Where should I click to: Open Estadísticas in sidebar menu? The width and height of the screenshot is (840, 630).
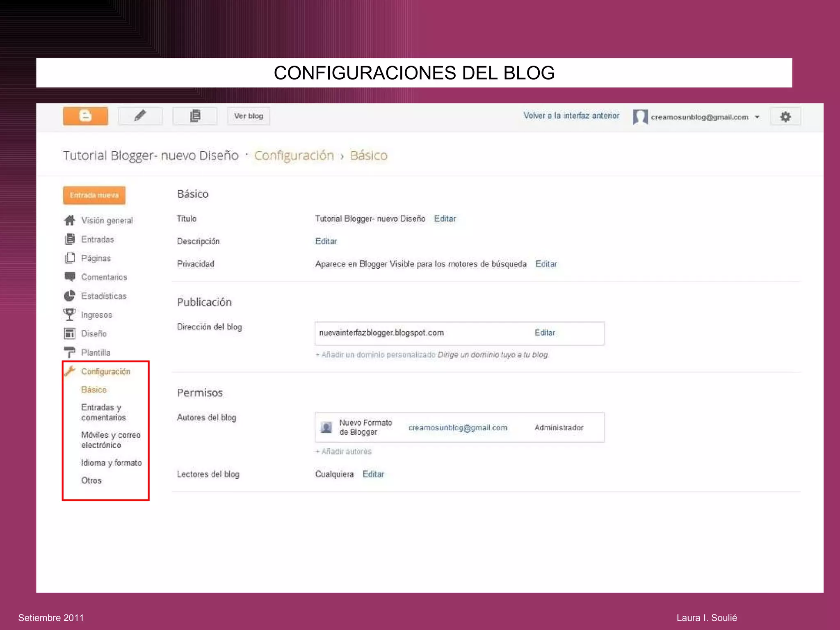(104, 296)
